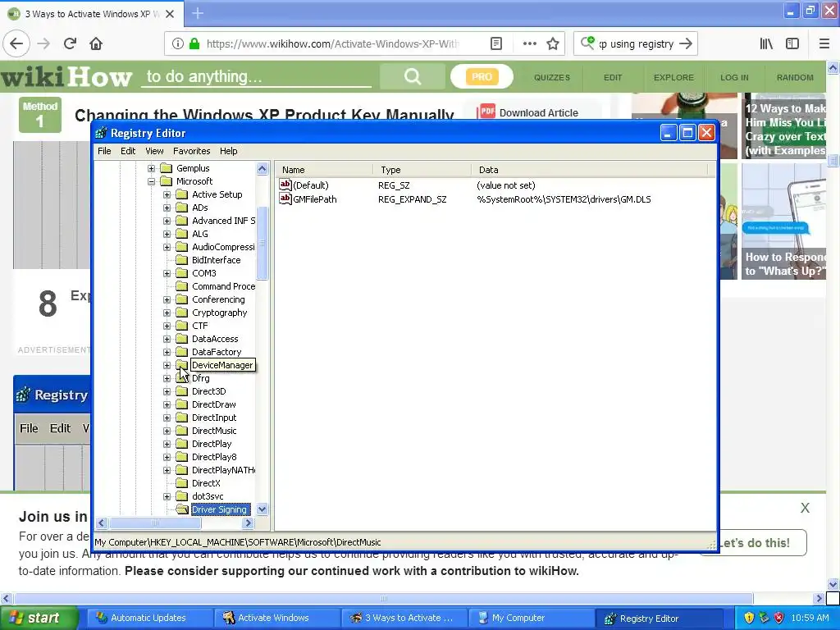Click the wikiHow search input field
The image size is (840, 630).
pyautogui.click(x=256, y=76)
